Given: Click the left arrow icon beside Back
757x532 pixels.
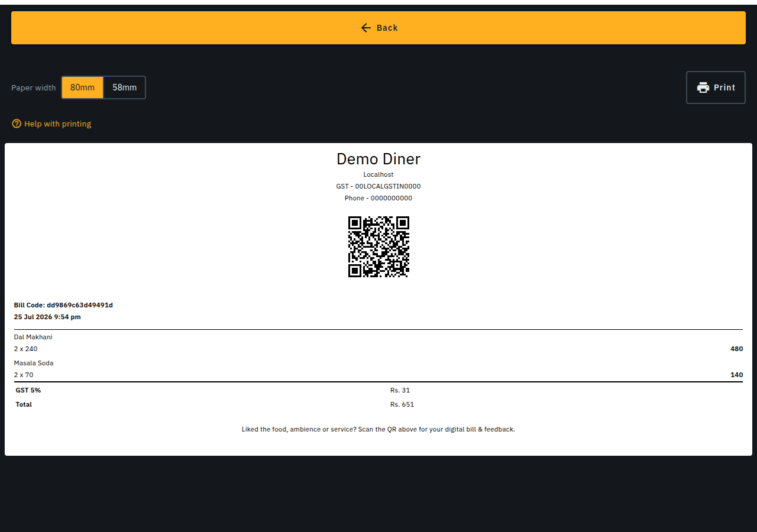Looking at the screenshot, I should [x=366, y=28].
